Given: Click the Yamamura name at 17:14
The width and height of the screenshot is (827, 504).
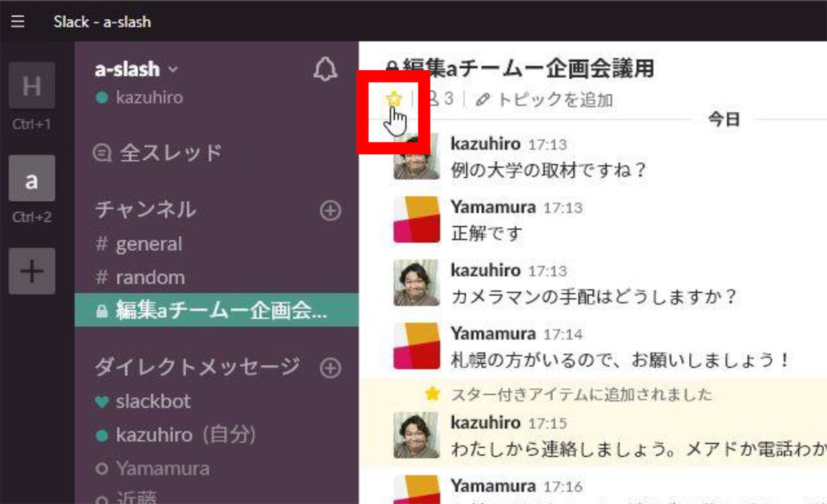Looking at the screenshot, I should [493, 333].
